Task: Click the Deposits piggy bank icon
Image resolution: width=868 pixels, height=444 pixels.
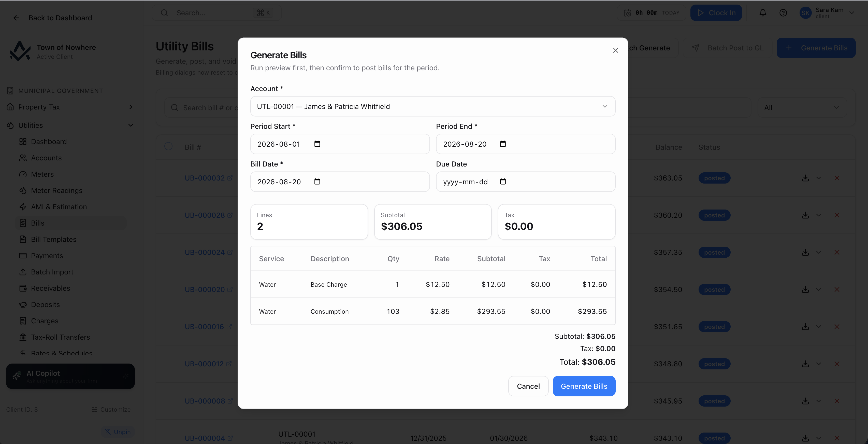Action: coord(23,305)
